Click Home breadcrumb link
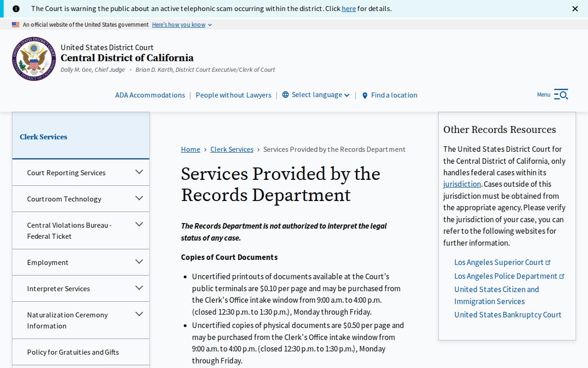This screenshot has width=588, height=368. 191,149
